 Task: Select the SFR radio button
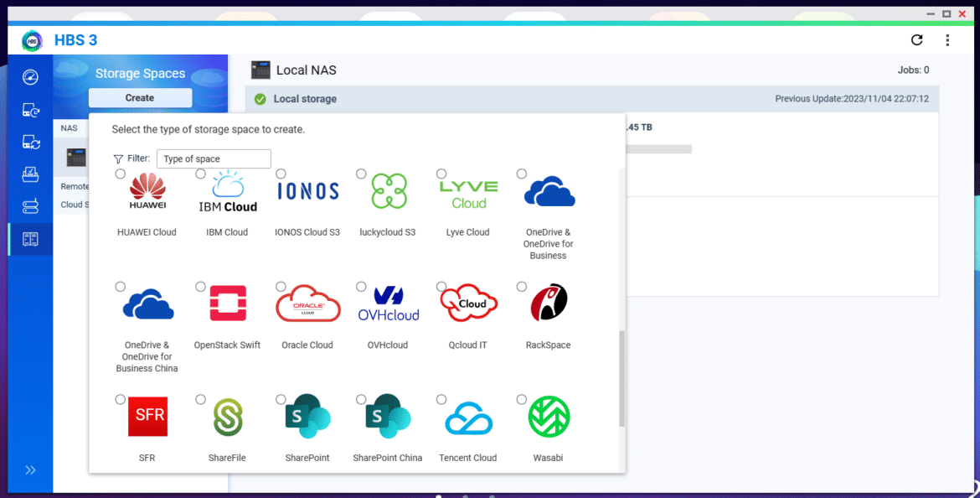pos(120,399)
